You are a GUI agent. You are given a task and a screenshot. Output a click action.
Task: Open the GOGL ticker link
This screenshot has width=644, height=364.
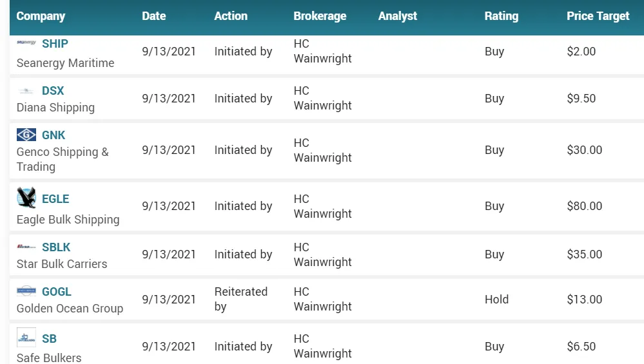pos(57,292)
